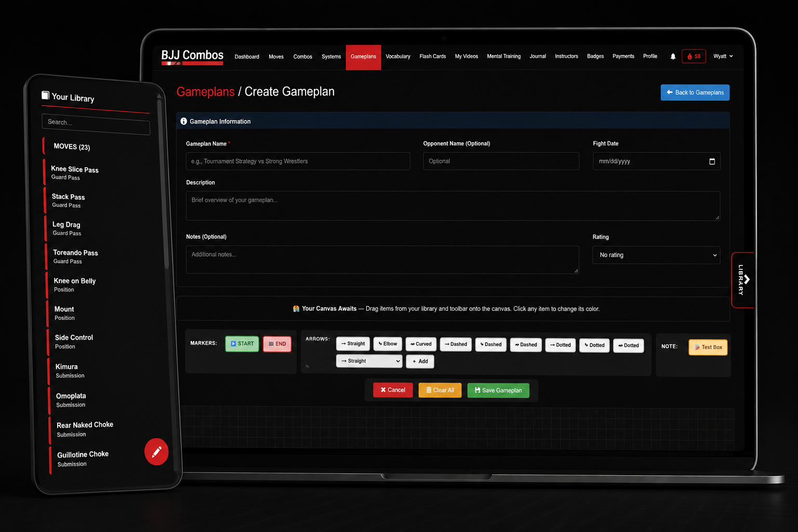Select Leg Drag in phone library
The width and height of the screenshot is (798, 532).
(66, 229)
